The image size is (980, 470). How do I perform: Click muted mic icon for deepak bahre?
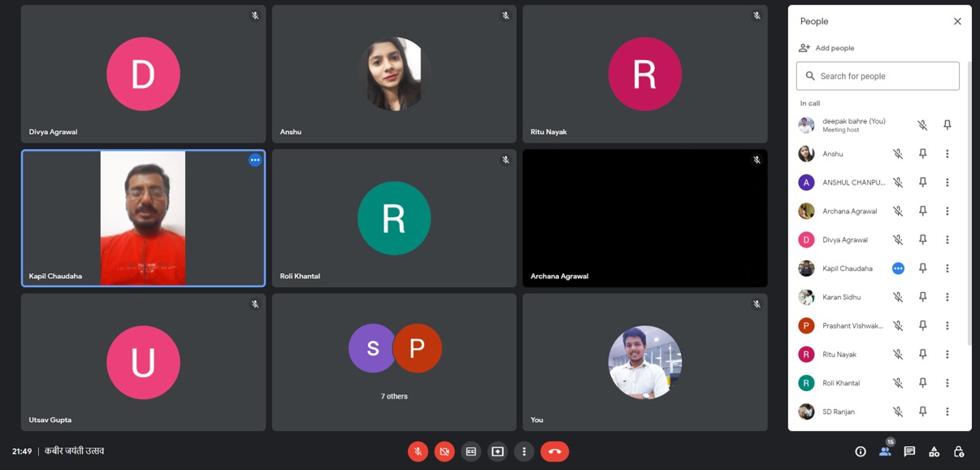point(922,125)
